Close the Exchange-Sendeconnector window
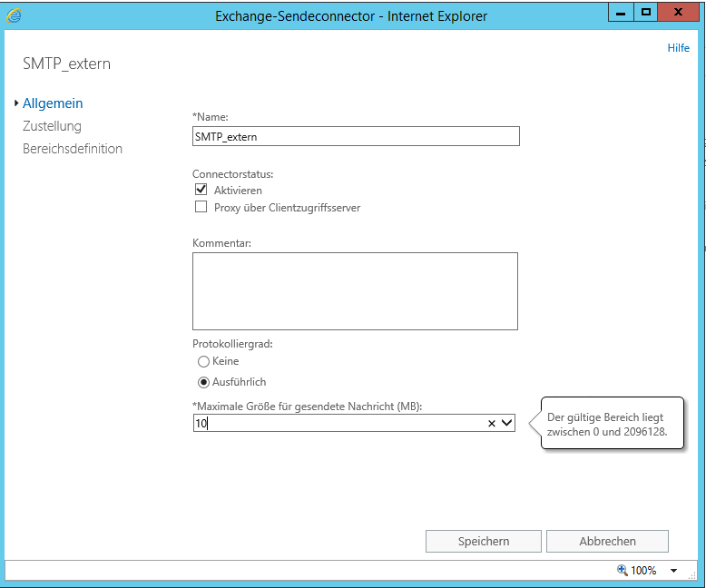The height and width of the screenshot is (588, 706). tap(678, 12)
